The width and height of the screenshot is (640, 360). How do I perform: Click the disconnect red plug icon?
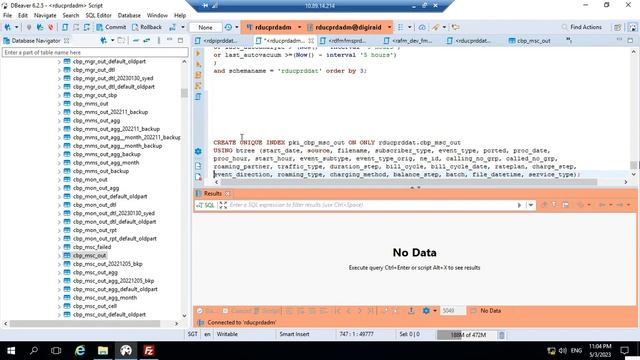[51, 27]
